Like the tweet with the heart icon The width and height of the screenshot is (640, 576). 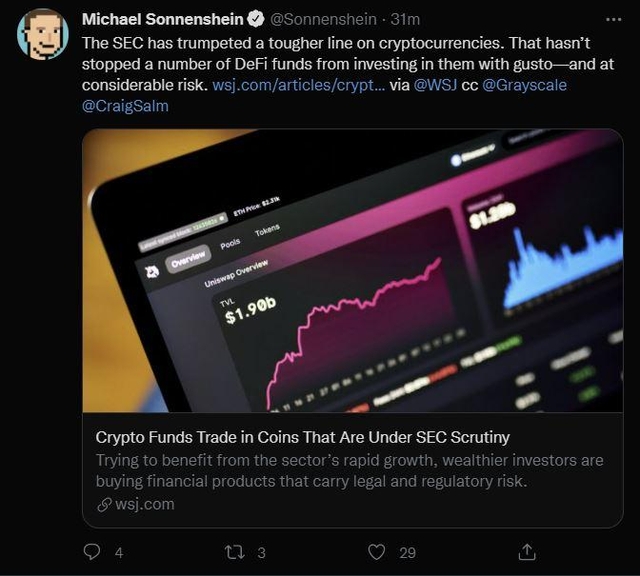(377, 551)
